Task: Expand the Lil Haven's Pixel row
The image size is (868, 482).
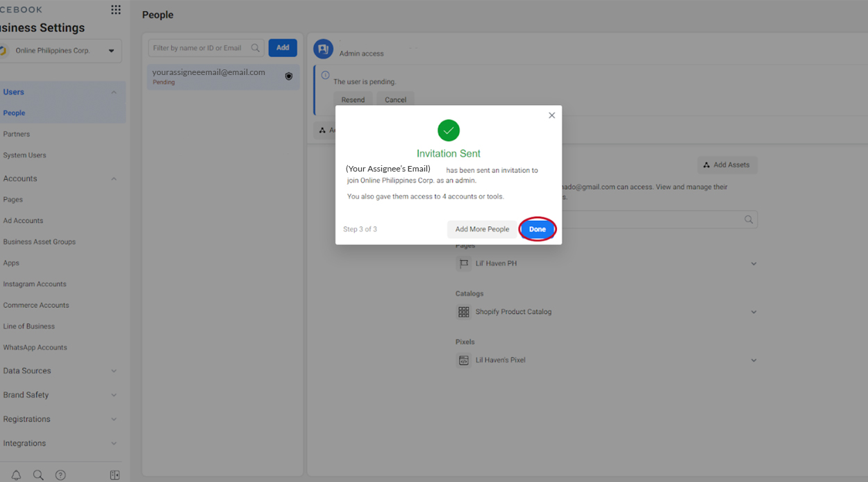Action: [x=753, y=360]
